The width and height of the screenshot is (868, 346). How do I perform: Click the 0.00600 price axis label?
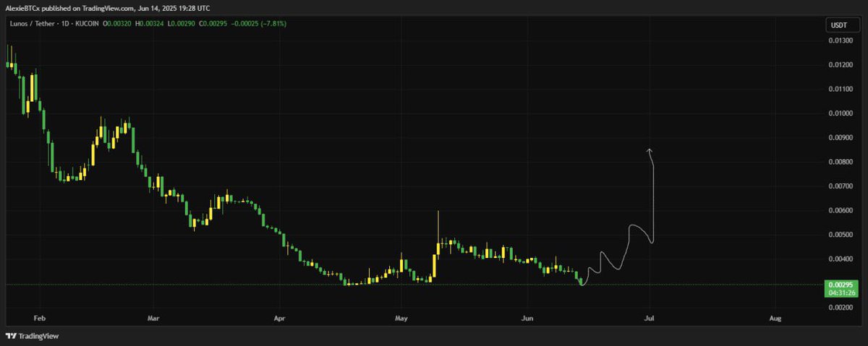click(841, 211)
